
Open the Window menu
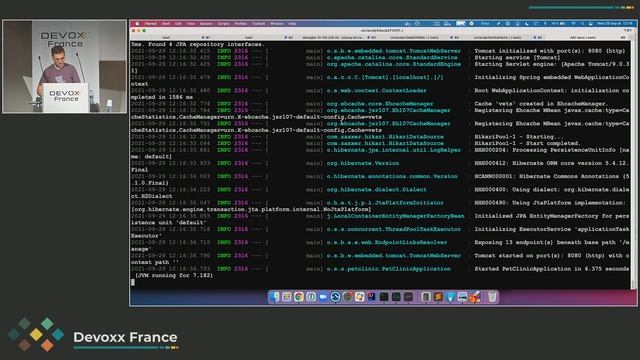pyautogui.click(x=277, y=24)
